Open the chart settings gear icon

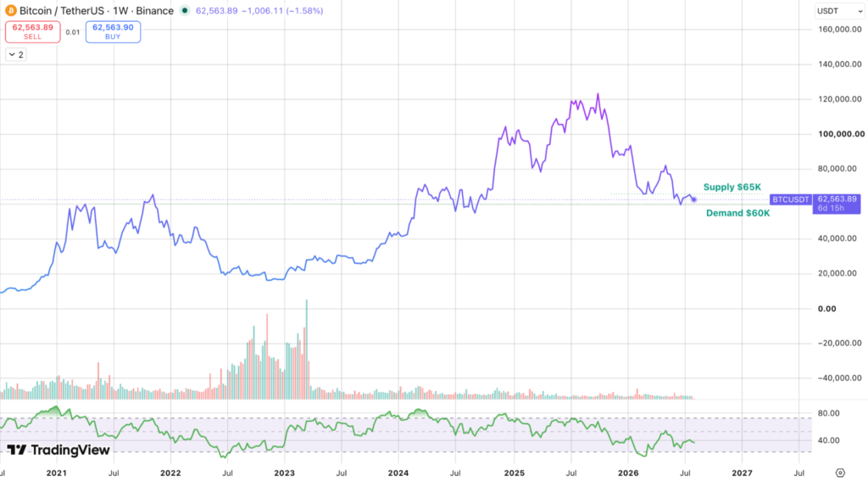pos(840,473)
